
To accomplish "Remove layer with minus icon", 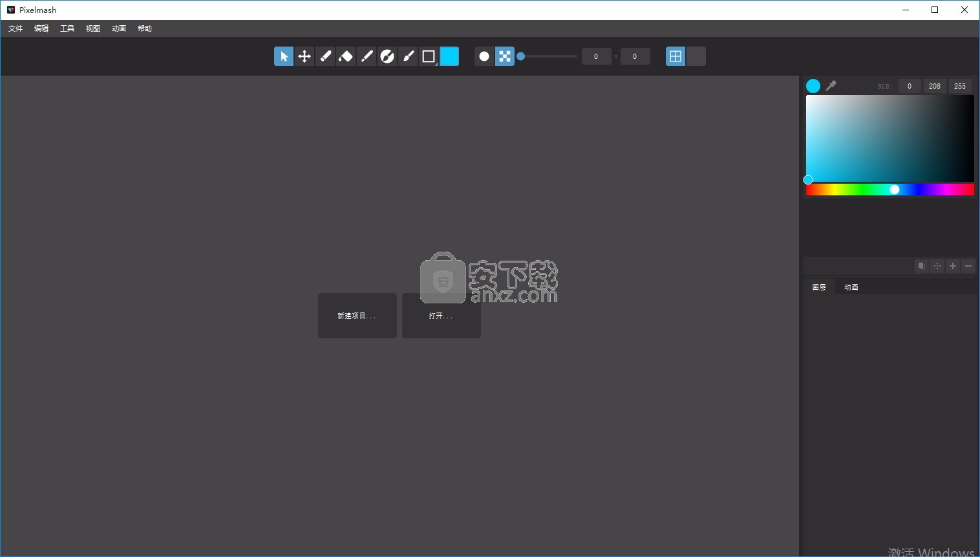I will pos(968,266).
